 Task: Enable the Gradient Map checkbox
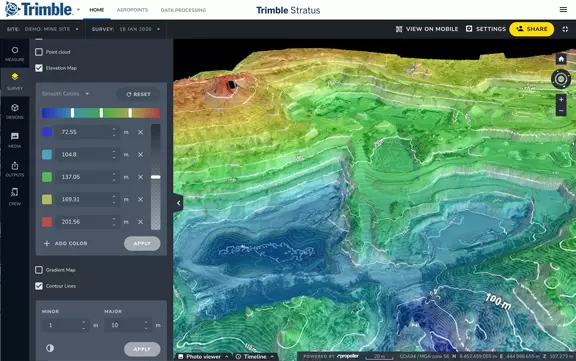coord(39,270)
